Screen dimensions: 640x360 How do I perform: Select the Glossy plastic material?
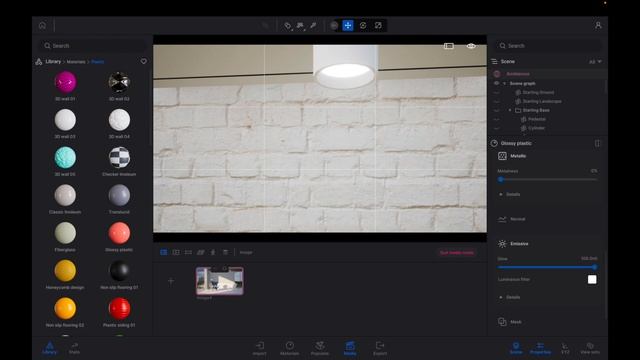point(119,233)
